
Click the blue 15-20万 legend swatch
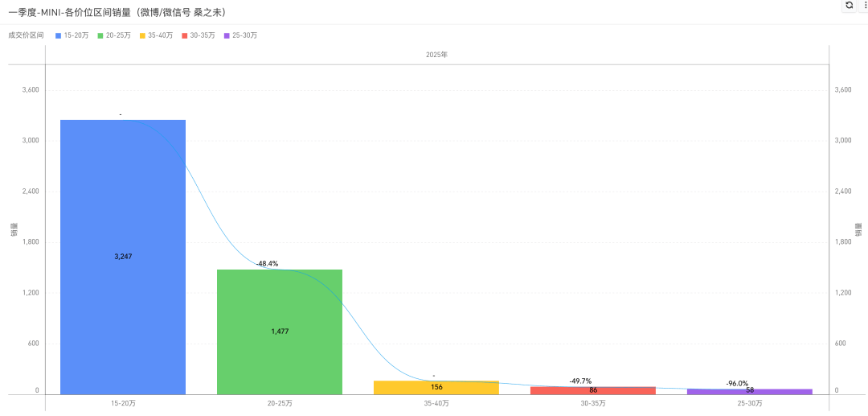click(x=58, y=35)
